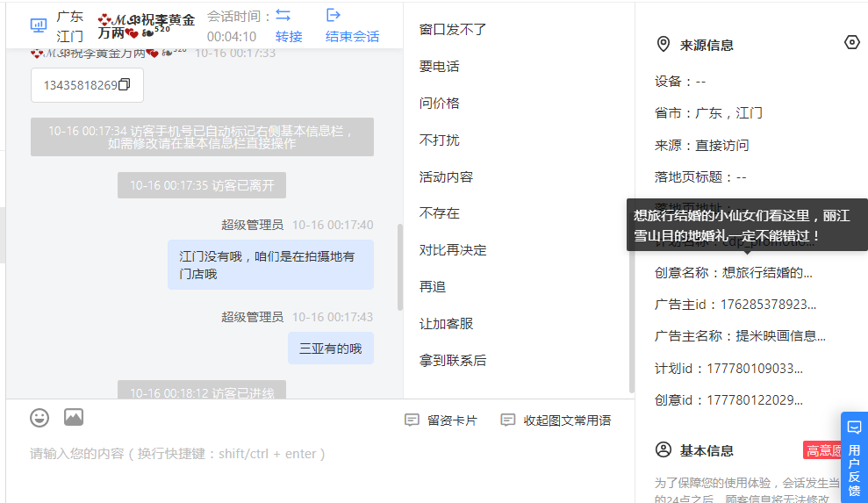Click the exit icon above 结束会话
This screenshot has height=503, width=868.
pyautogui.click(x=334, y=15)
